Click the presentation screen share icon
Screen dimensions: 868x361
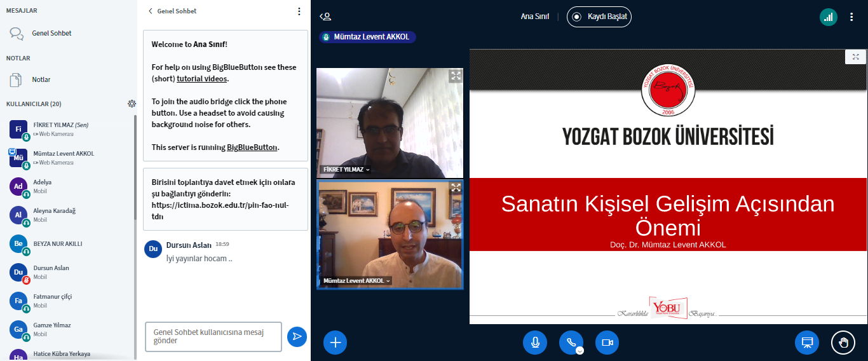pyautogui.click(x=807, y=343)
